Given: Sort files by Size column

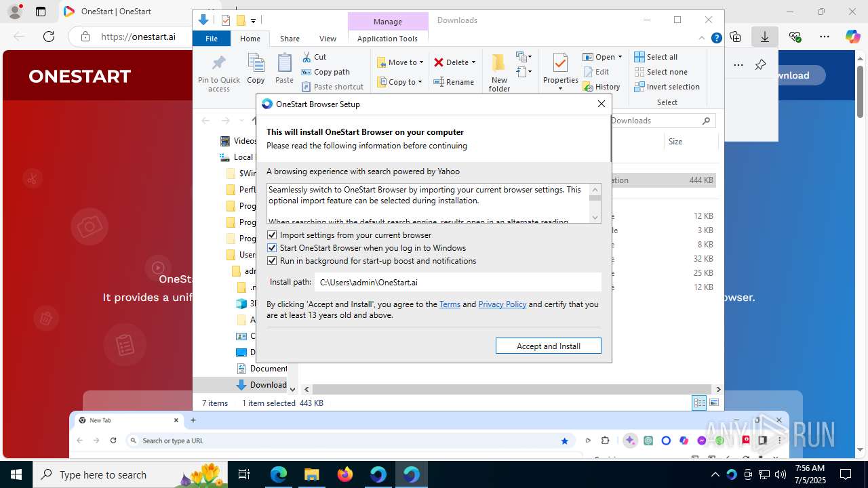Looking at the screenshot, I should click(x=675, y=142).
